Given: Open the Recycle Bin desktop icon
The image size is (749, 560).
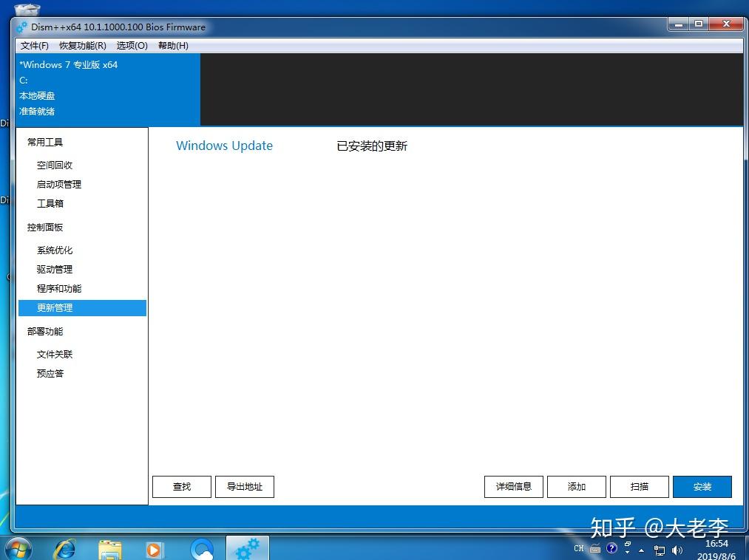Looking at the screenshot, I should (x=27, y=10).
